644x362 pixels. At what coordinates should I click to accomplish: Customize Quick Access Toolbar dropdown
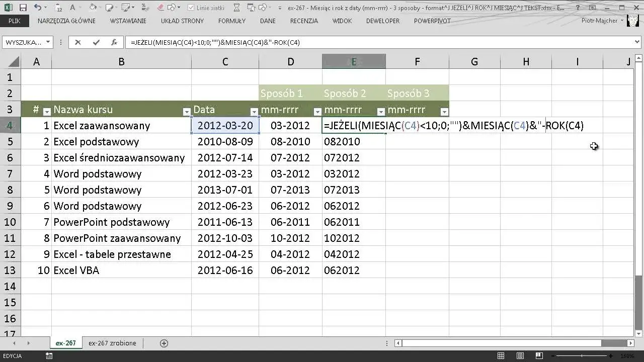click(280, 8)
